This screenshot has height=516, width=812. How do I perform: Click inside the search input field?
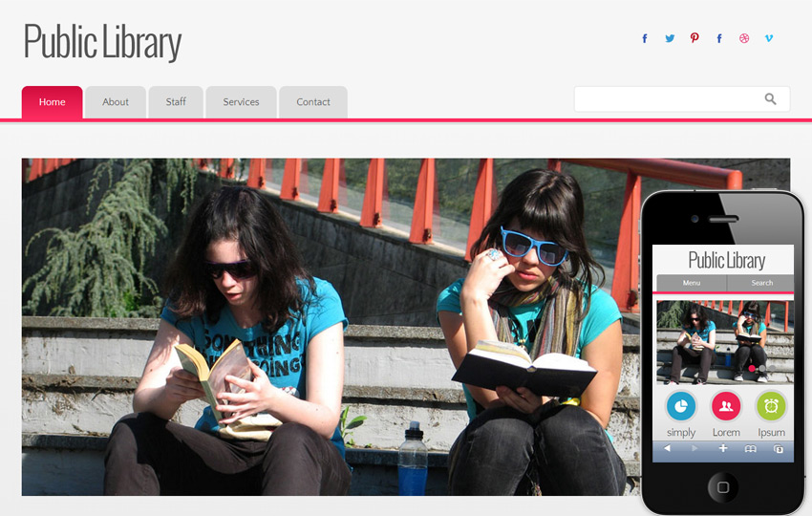pyautogui.click(x=668, y=99)
